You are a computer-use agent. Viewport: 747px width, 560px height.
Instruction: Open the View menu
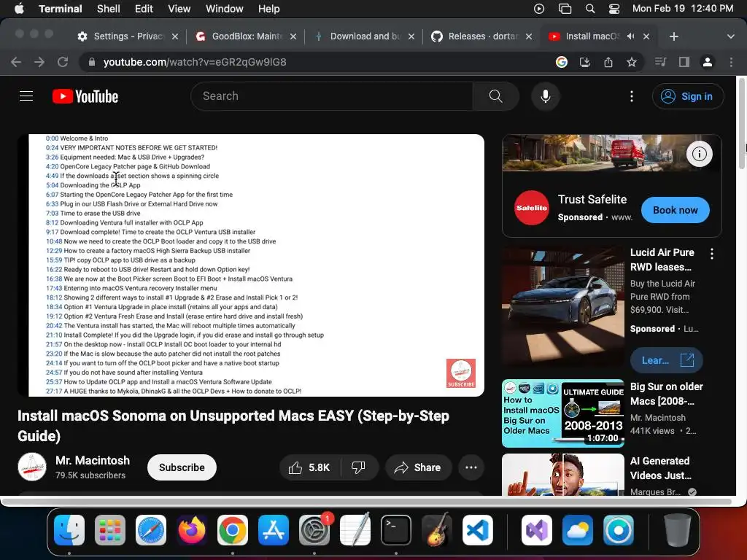pos(179,9)
